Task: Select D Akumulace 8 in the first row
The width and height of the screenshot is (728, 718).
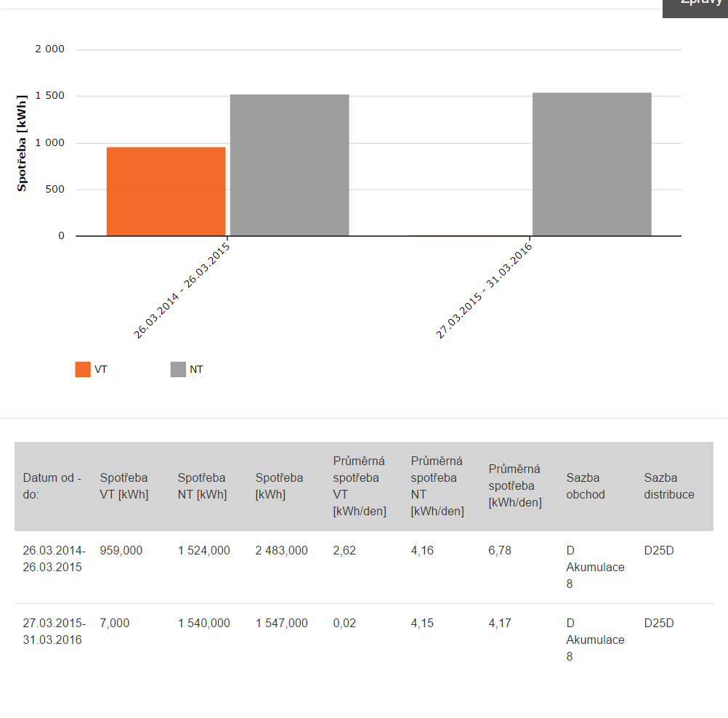Action: point(595,567)
